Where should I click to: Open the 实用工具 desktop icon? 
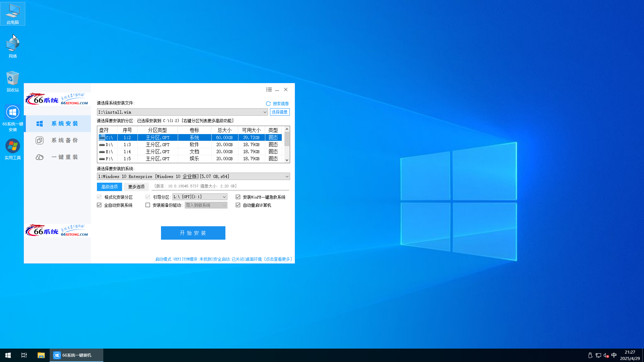tap(13, 149)
